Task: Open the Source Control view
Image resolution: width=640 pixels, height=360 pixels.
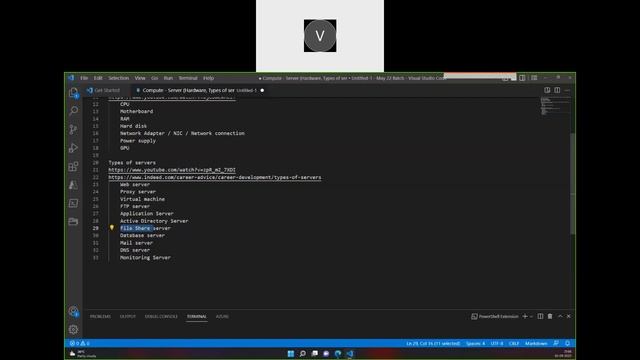Action: (x=73, y=129)
